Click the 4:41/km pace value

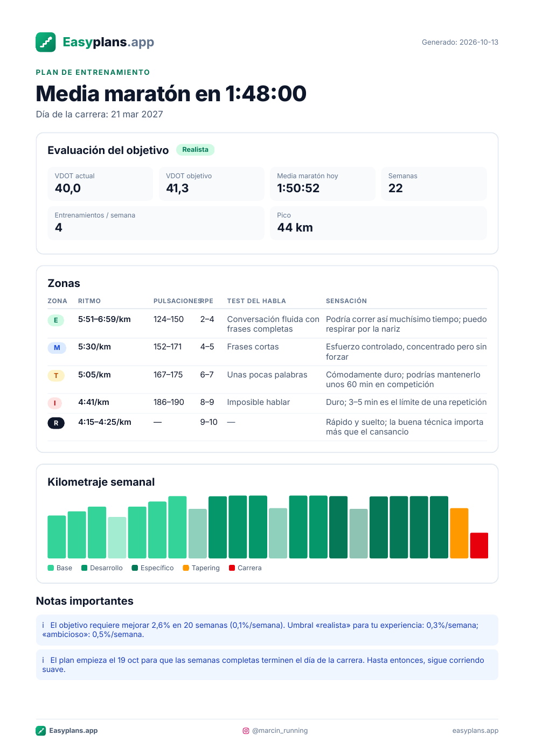click(94, 402)
